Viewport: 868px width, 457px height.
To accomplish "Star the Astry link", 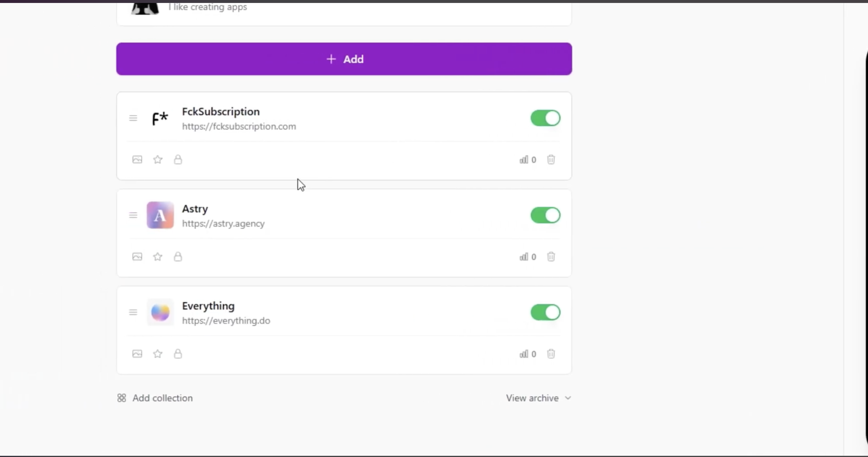I will [157, 257].
